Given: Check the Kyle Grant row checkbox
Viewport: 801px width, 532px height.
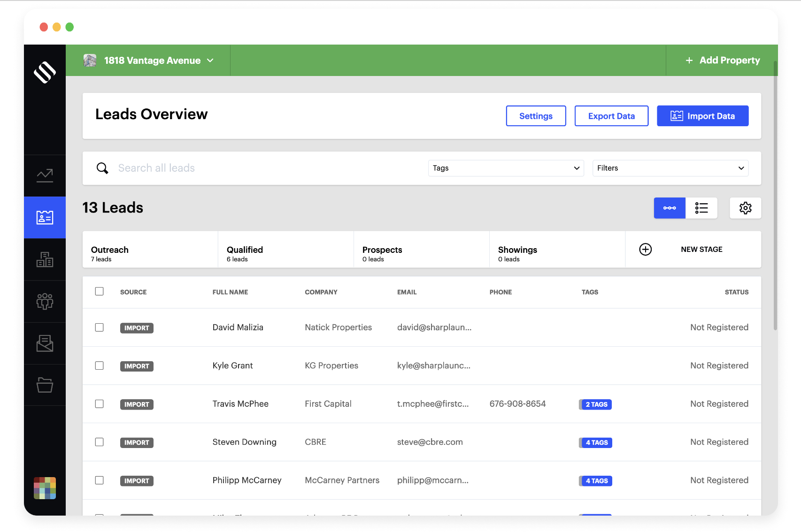Looking at the screenshot, I should pyautogui.click(x=99, y=365).
